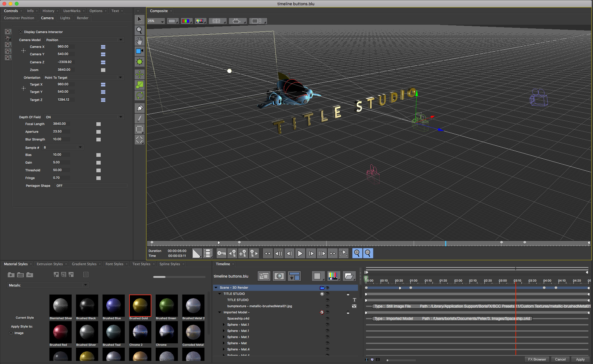Select the green scale tool
The width and height of the screenshot is (593, 364).
tap(140, 85)
